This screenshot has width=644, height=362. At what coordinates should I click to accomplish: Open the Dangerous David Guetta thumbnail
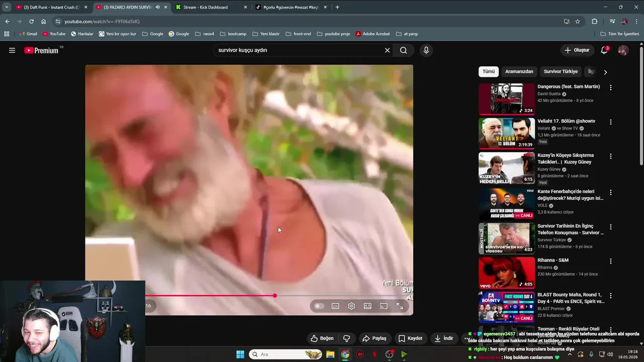point(507,99)
